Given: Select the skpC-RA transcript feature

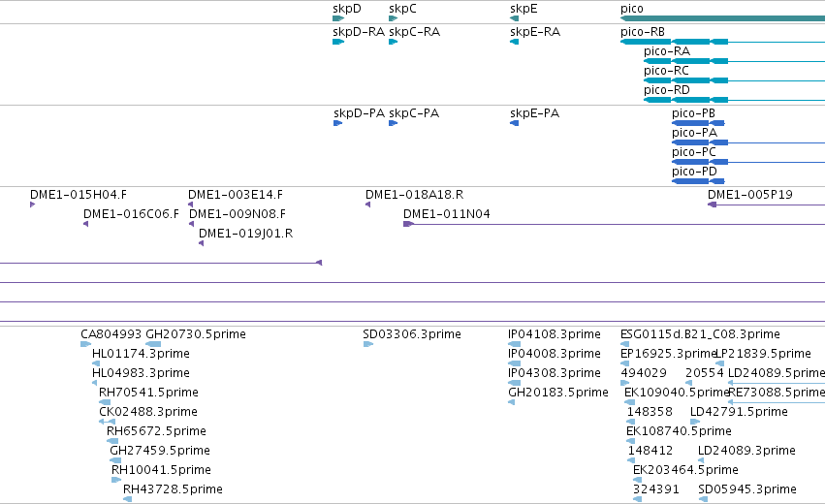Looking at the screenshot, I should pos(393,42).
